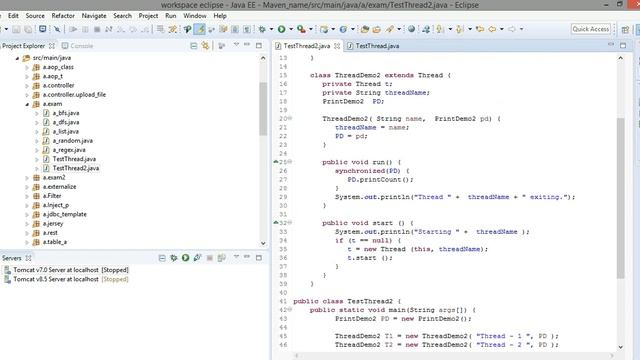Select a_bfs.java file

point(66,113)
